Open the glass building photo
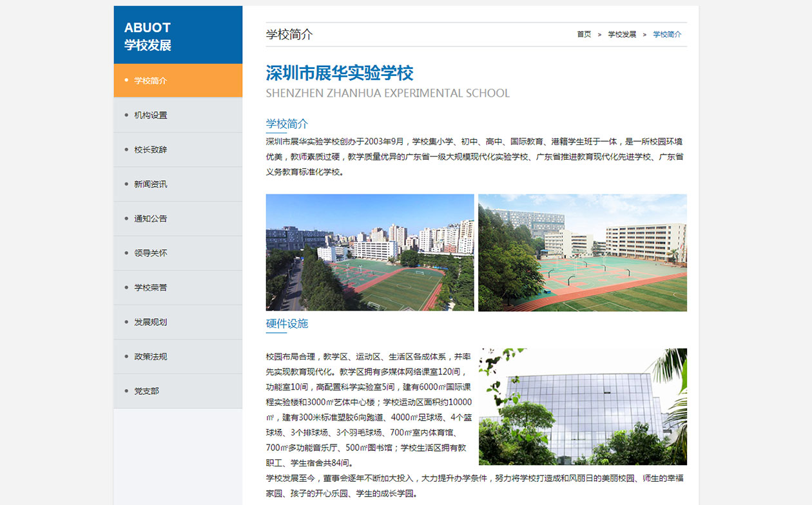 coord(583,406)
